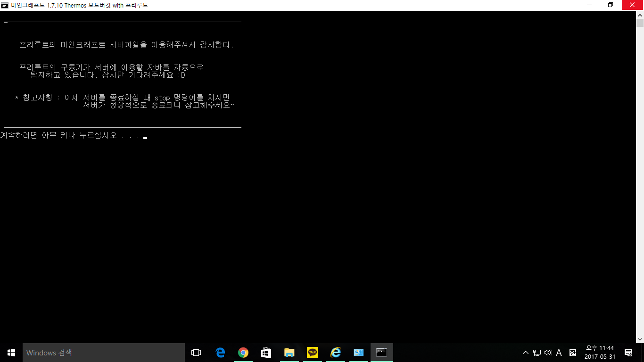
Task: Click the vertical scrollbar thumb
Action: click(x=640, y=23)
